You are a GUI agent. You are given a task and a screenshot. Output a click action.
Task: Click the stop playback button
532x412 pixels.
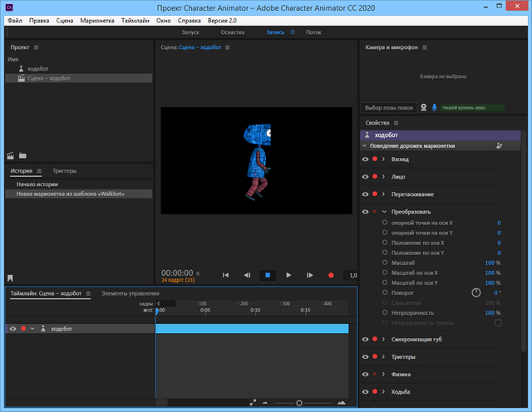click(268, 274)
